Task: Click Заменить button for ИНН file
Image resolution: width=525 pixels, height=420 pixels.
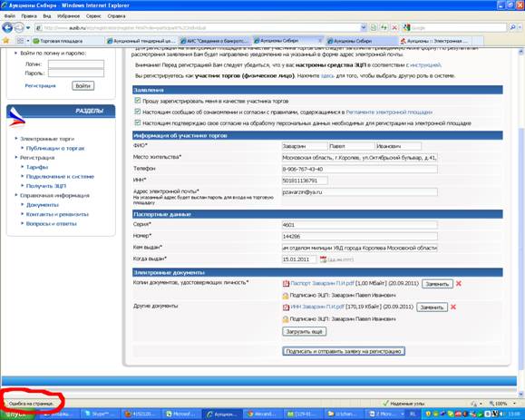Action: [432, 308]
